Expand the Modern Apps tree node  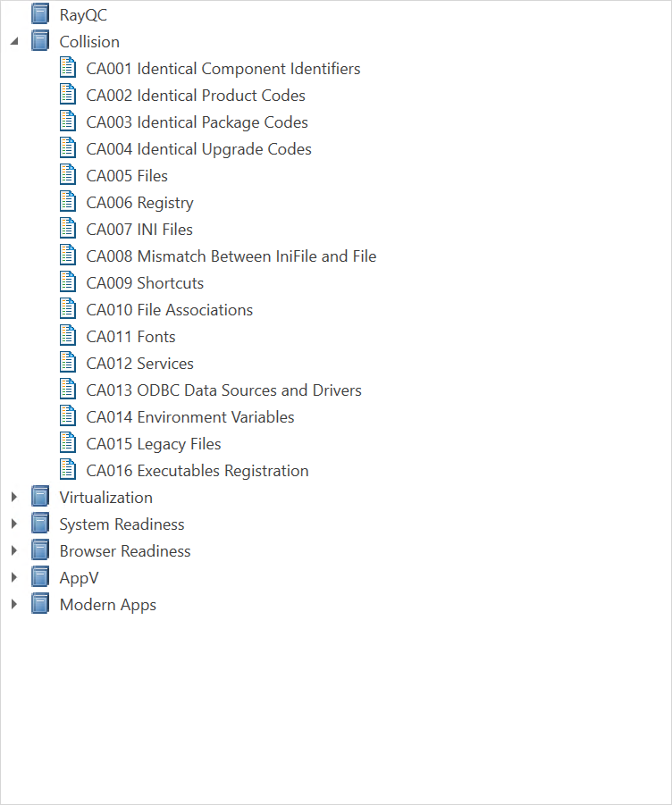pyautogui.click(x=13, y=603)
